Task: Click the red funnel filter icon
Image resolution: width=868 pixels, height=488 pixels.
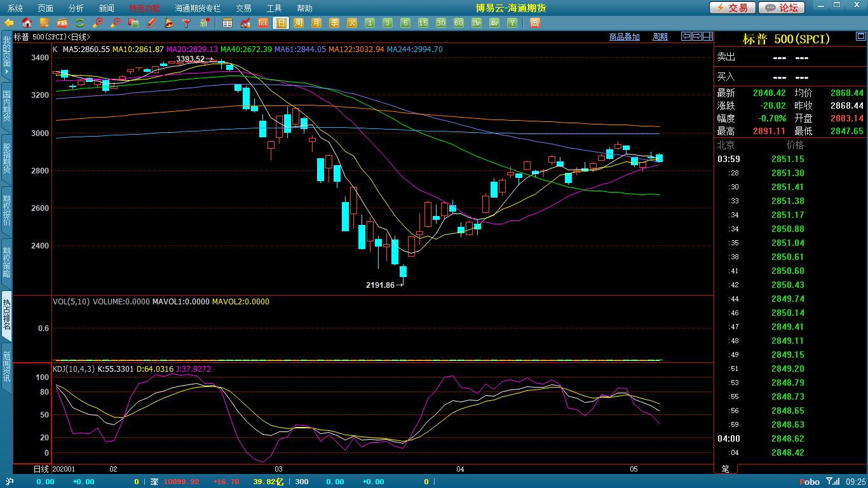Action: click(187, 23)
